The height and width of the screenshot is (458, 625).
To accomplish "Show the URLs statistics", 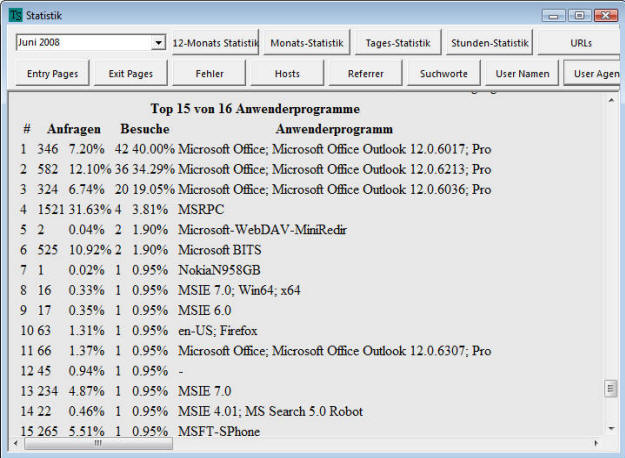I will 580,42.
